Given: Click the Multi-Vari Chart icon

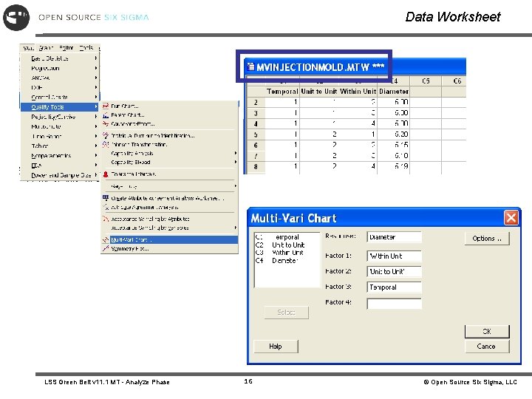Looking at the screenshot, I should coord(106,240).
